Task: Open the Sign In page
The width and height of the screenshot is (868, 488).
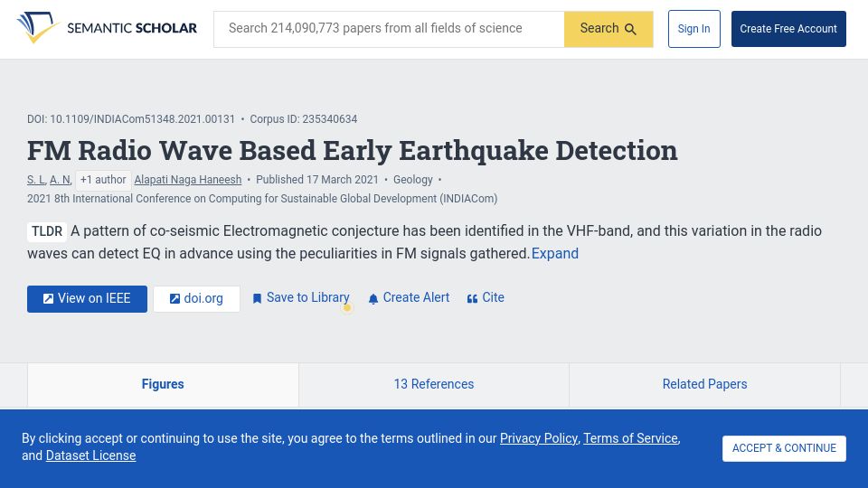Action: coord(693,29)
